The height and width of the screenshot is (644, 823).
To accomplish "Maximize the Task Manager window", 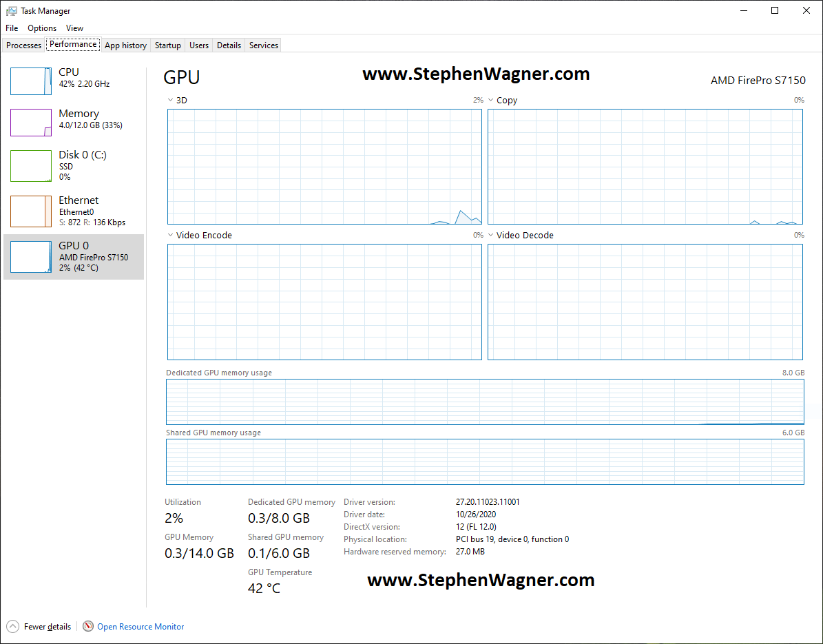I will pos(775,10).
